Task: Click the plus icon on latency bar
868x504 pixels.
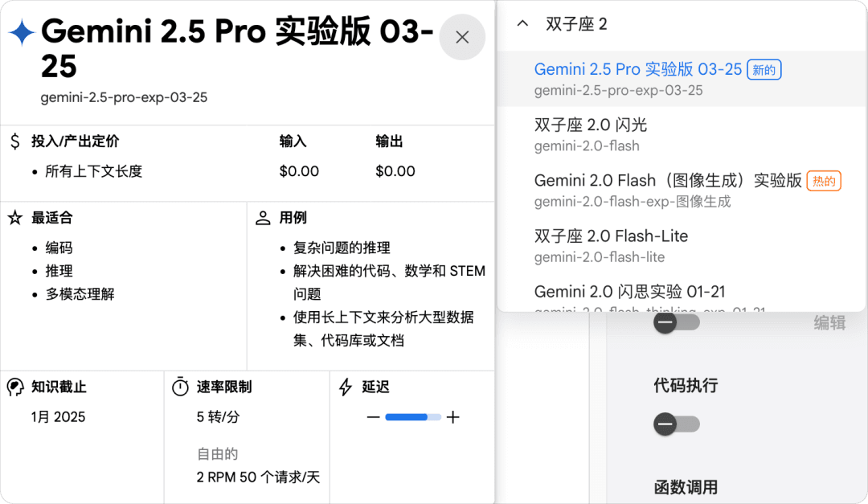Action: 453,417
